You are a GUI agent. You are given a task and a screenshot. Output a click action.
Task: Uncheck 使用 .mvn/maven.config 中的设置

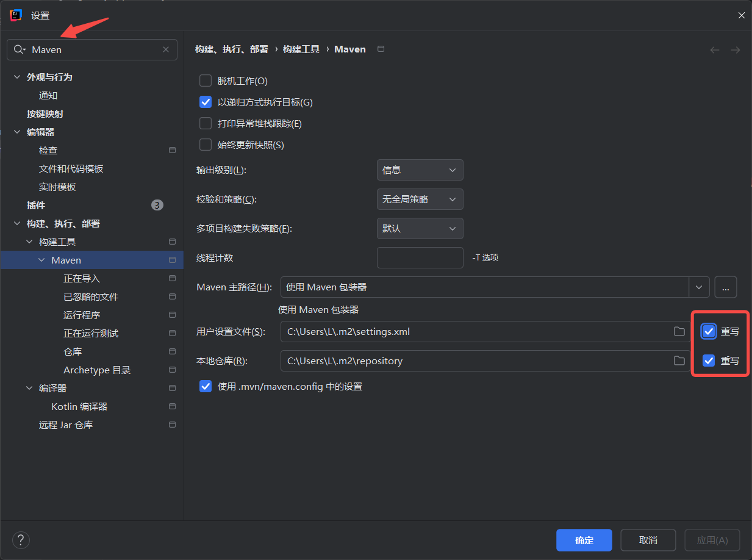[206, 386]
